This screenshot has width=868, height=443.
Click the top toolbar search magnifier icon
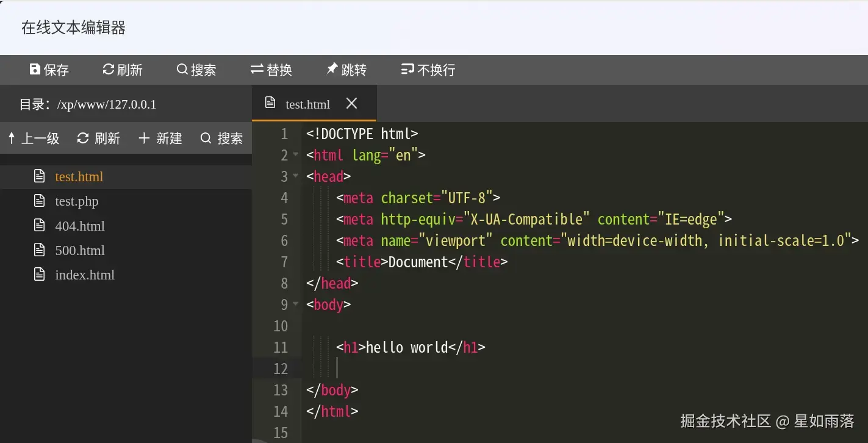pos(182,70)
